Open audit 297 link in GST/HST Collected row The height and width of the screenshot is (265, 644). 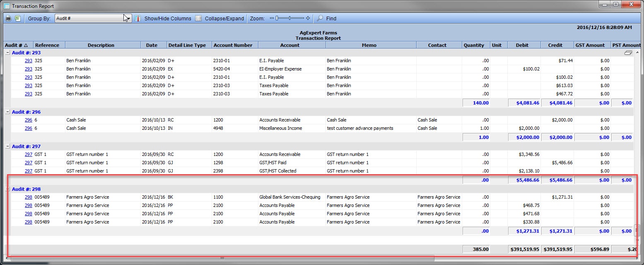point(28,171)
